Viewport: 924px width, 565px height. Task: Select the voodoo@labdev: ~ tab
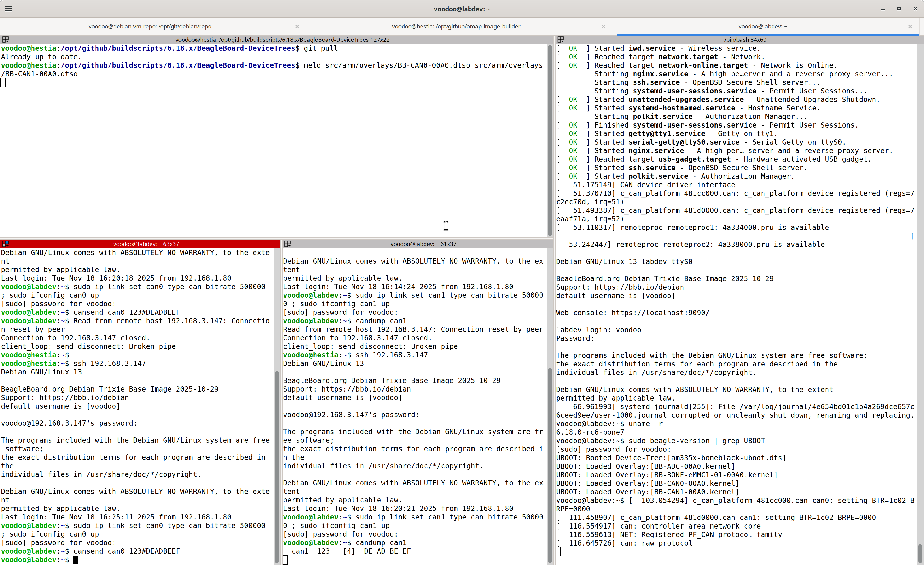(x=762, y=26)
